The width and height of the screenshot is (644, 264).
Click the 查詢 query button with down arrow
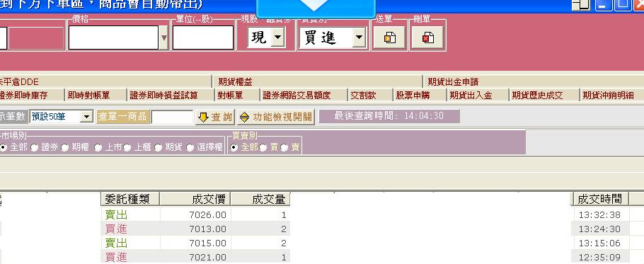coord(215,117)
